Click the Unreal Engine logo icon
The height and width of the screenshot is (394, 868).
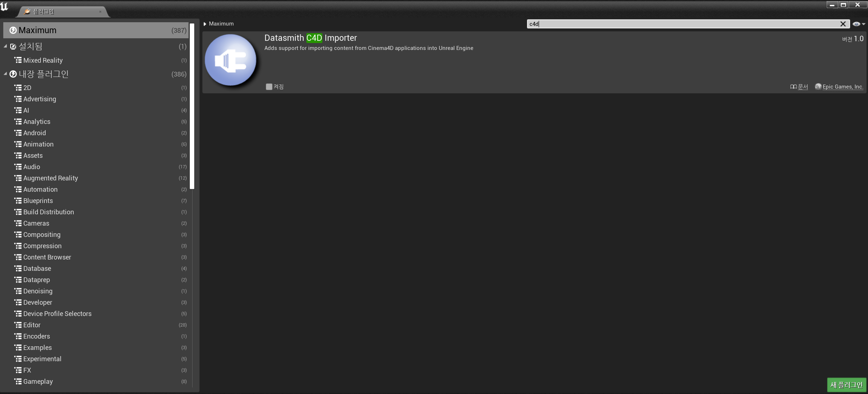coord(4,7)
